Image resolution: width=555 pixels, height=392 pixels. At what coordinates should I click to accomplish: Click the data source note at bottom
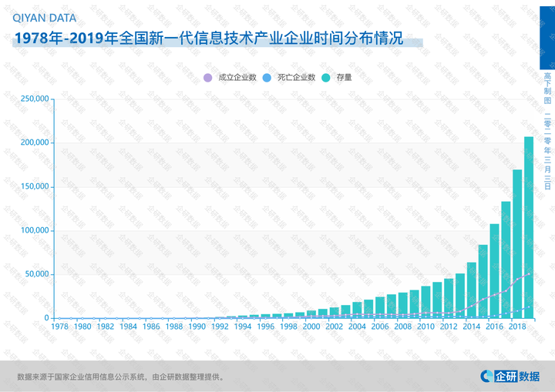click(121, 377)
